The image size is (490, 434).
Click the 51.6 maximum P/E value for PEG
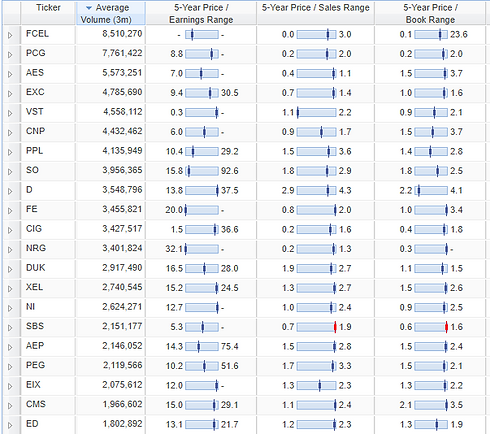click(230, 366)
